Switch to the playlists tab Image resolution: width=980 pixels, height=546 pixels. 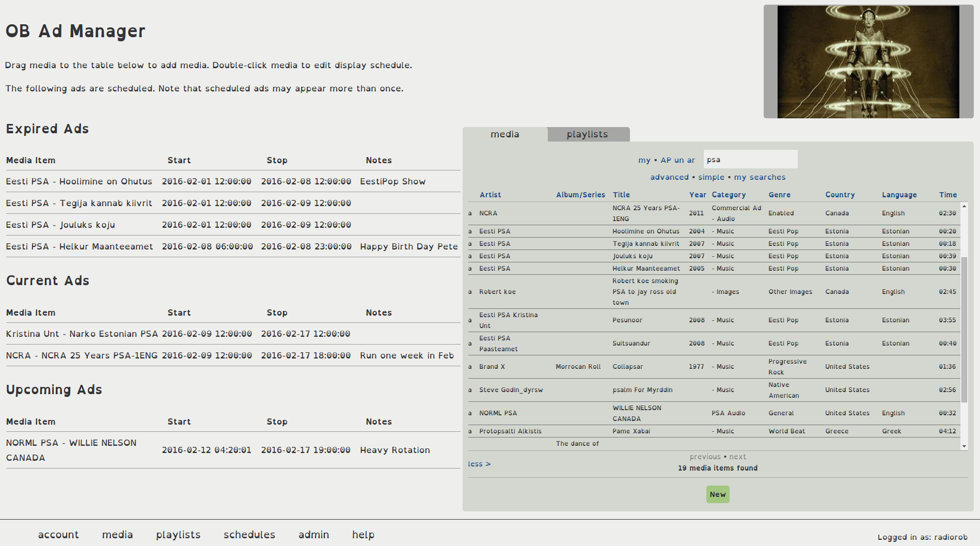(588, 134)
